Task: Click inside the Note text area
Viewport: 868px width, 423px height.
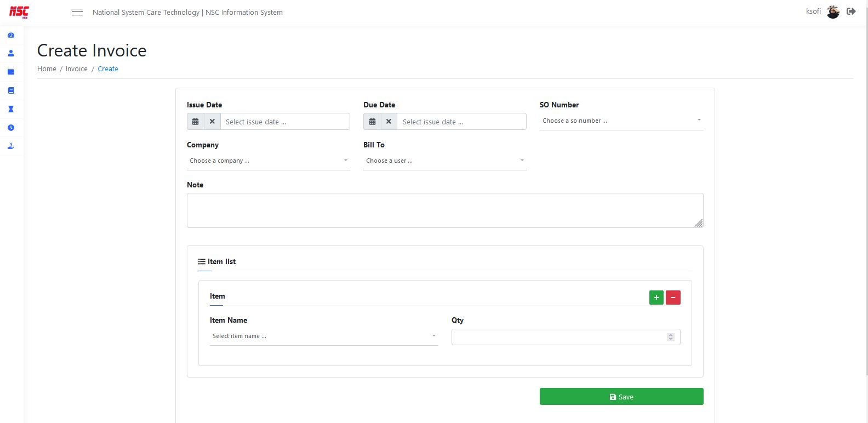Action: point(444,210)
